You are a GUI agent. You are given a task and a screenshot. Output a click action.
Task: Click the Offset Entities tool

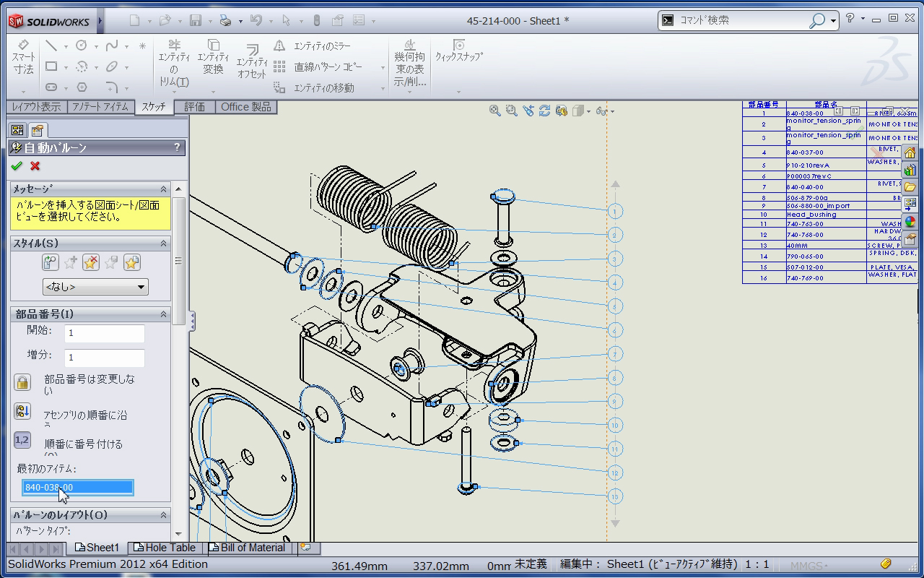pos(251,61)
